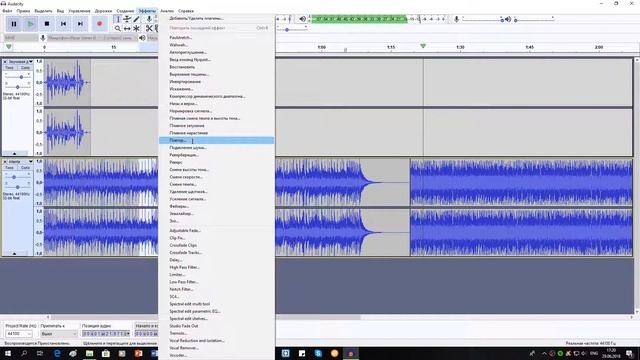Screen dimensions: 640x360
Task: Select the Time Shift arrows tool
Action: pyautogui.click(x=127, y=29)
